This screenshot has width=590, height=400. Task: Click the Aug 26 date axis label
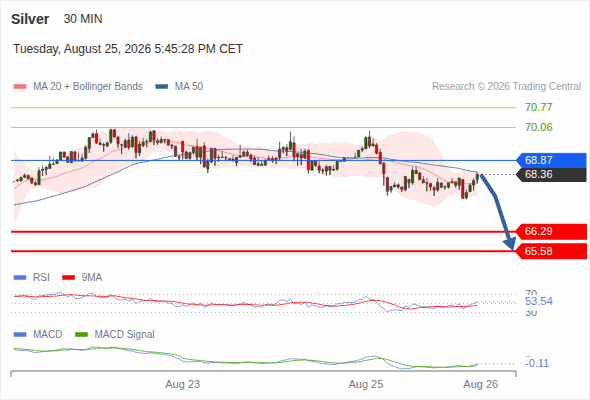481,385
